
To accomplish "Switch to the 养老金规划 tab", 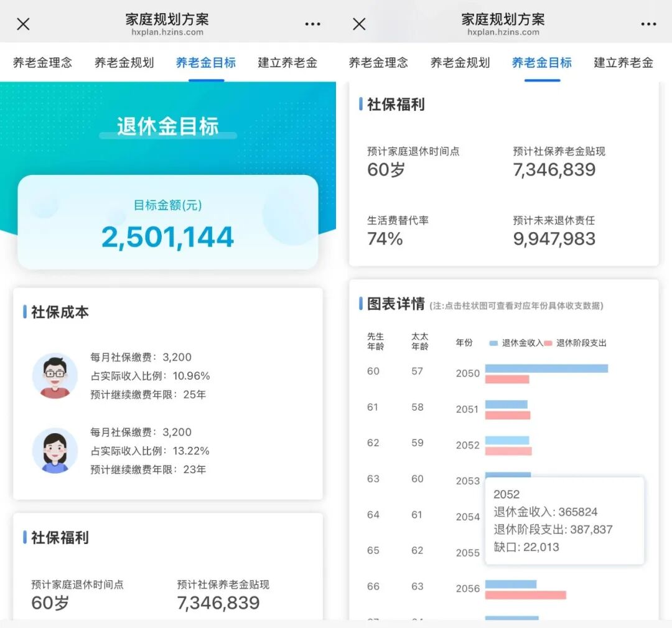I will [x=123, y=63].
